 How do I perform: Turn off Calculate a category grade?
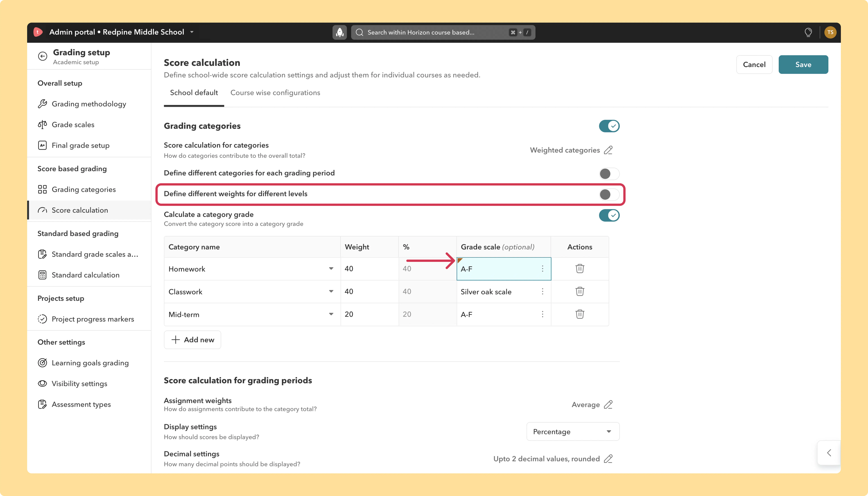pos(609,215)
